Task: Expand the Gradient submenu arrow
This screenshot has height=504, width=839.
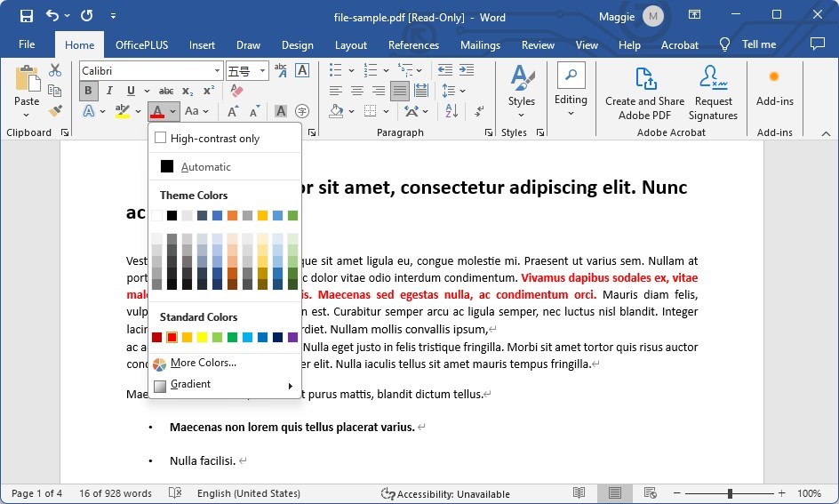Action: pyautogui.click(x=290, y=386)
